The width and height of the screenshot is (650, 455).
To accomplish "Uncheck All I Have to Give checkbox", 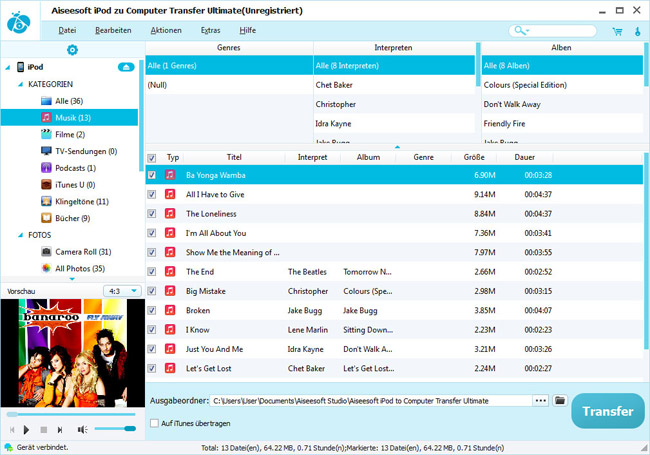I will point(152,194).
